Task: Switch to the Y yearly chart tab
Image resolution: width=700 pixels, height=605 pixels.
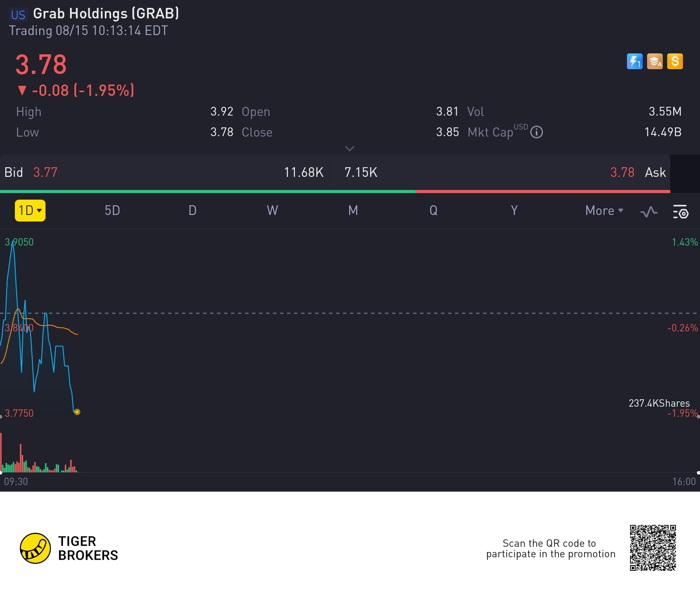Action: point(514,211)
